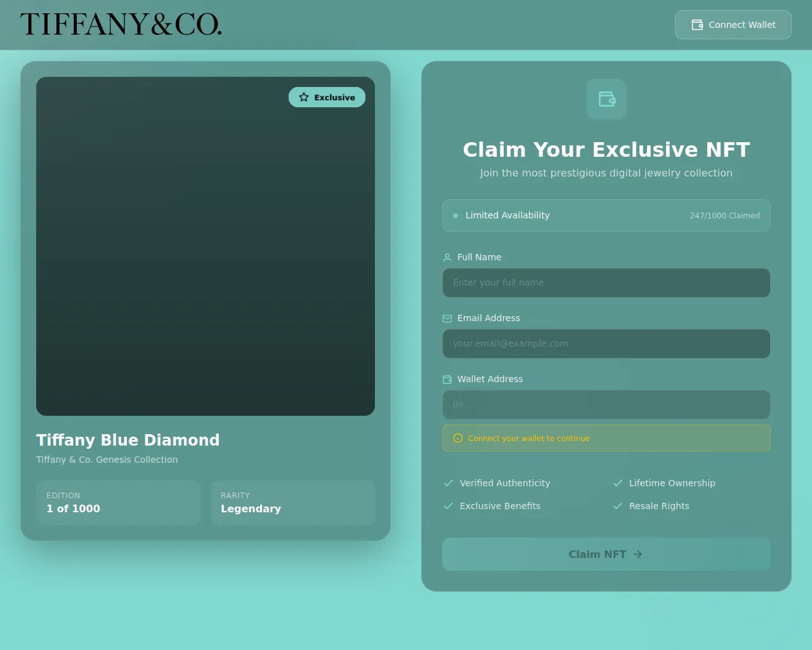Click the Tiffany Blue Diamond title
This screenshot has width=812, height=650.
pos(128,440)
